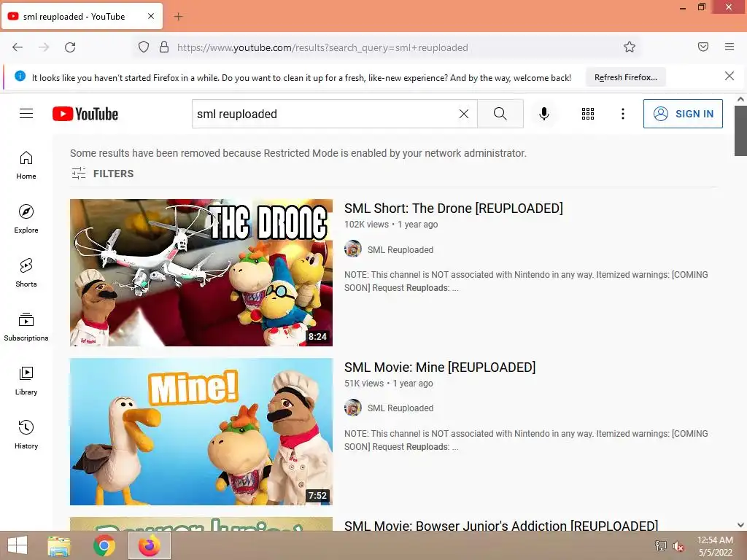Launch Chrome from the taskbar

pyautogui.click(x=104, y=545)
